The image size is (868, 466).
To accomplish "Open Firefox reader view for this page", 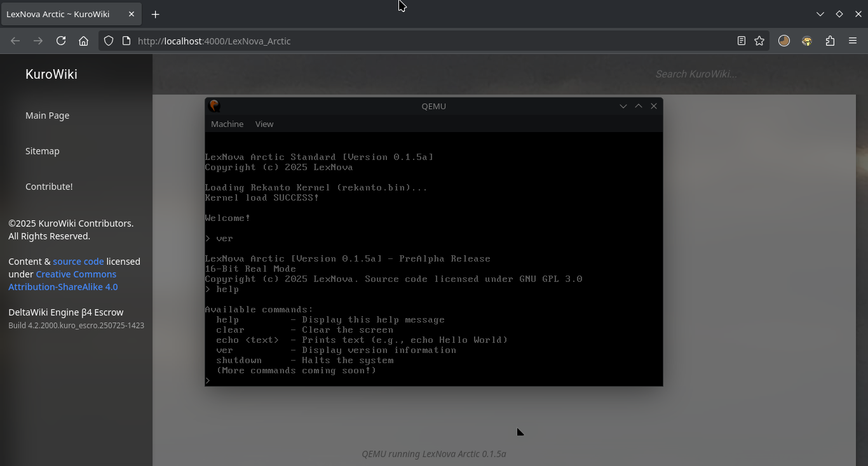I will pos(741,41).
